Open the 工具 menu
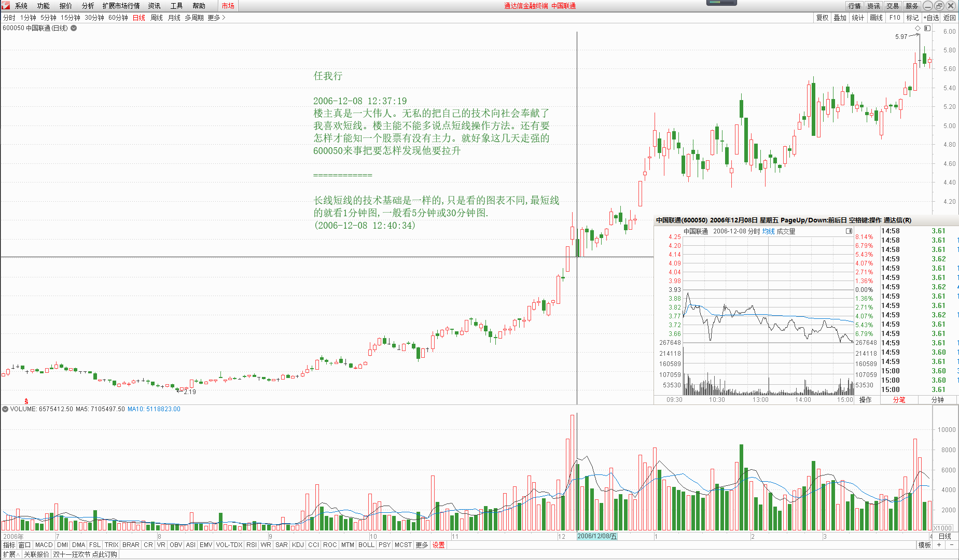959x560 pixels. point(177,6)
